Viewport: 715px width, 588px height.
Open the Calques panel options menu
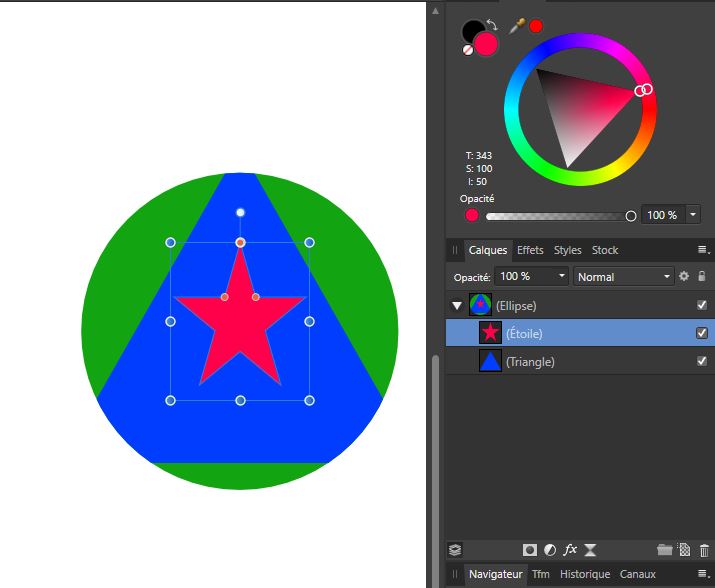pyautogui.click(x=704, y=250)
